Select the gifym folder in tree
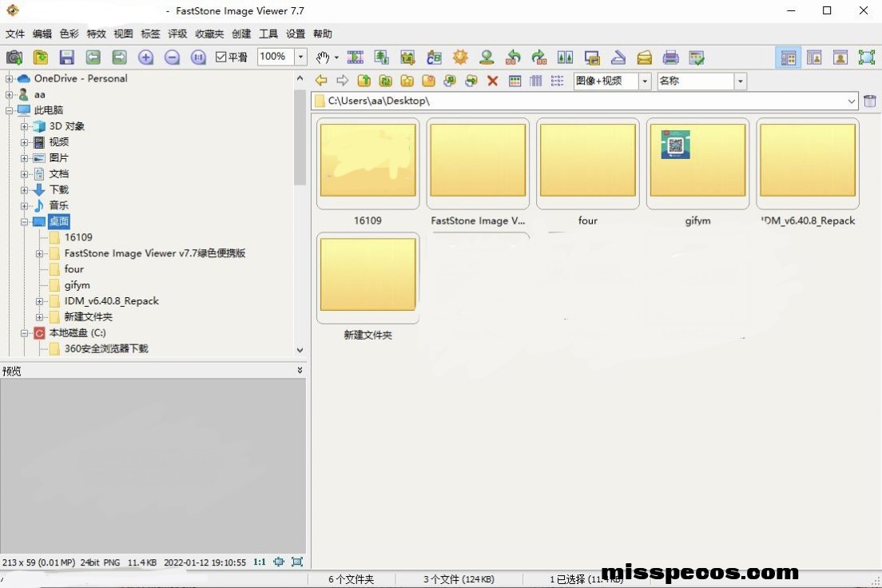The width and height of the screenshot is (882, 588). (x=77, y=285)
